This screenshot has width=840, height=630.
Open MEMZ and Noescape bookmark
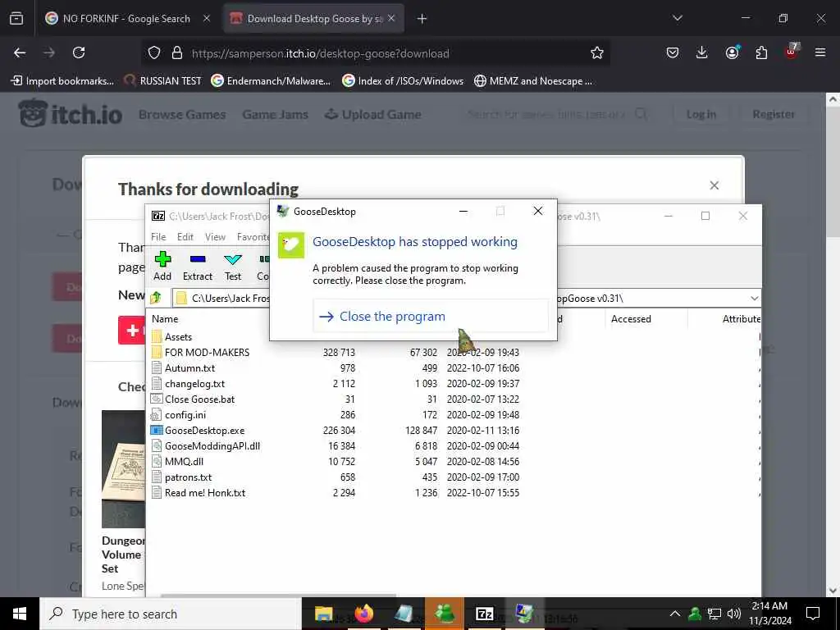pos(533,81)
